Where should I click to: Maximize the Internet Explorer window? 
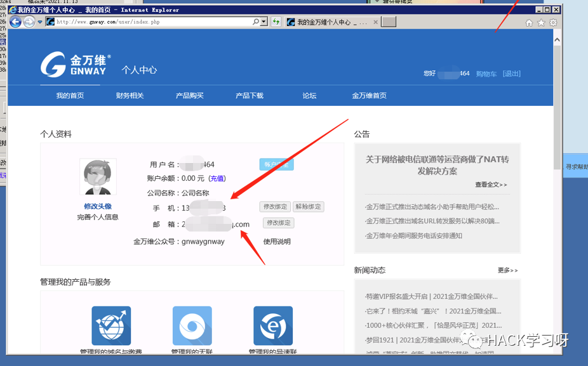[x=547, y=10]
